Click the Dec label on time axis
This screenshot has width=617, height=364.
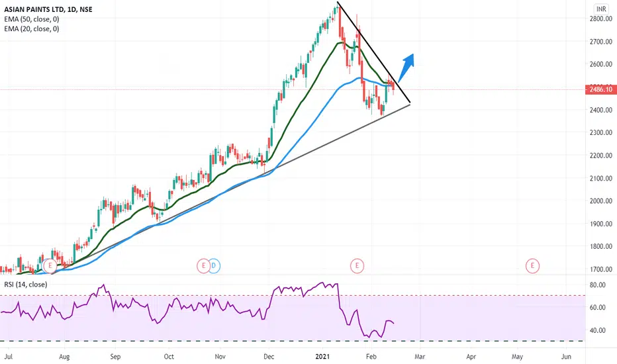coord(269,357)
